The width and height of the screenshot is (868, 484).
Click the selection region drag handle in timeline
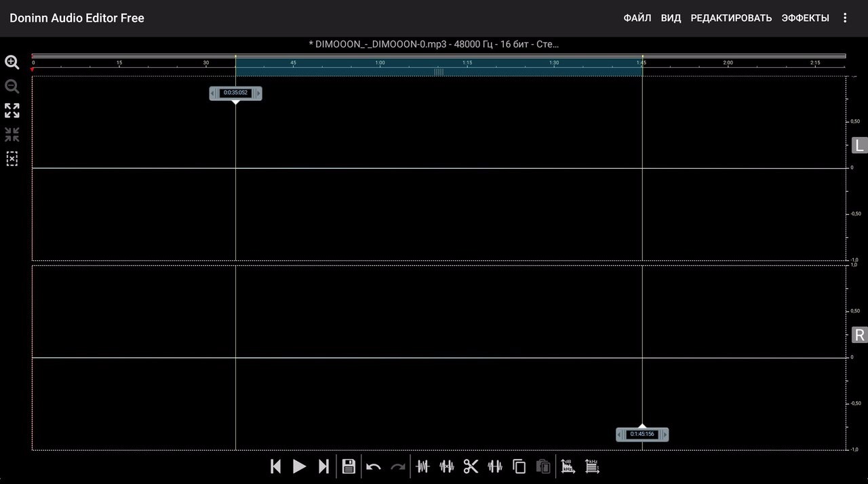(x=439, y=72)
